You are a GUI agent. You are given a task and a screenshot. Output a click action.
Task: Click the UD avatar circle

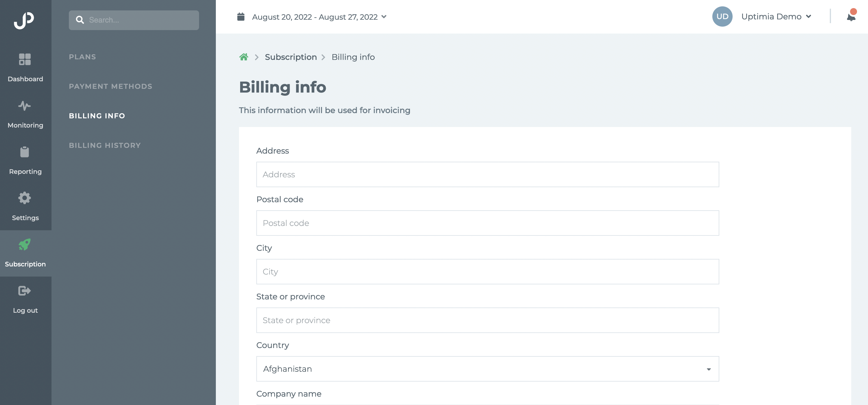[722, 16]
